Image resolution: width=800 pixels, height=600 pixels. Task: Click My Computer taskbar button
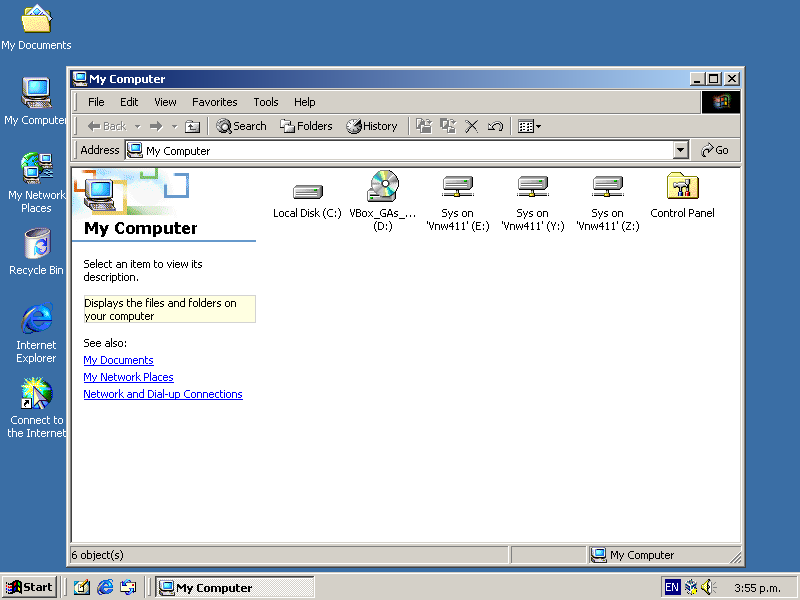[x=235, y=588]
